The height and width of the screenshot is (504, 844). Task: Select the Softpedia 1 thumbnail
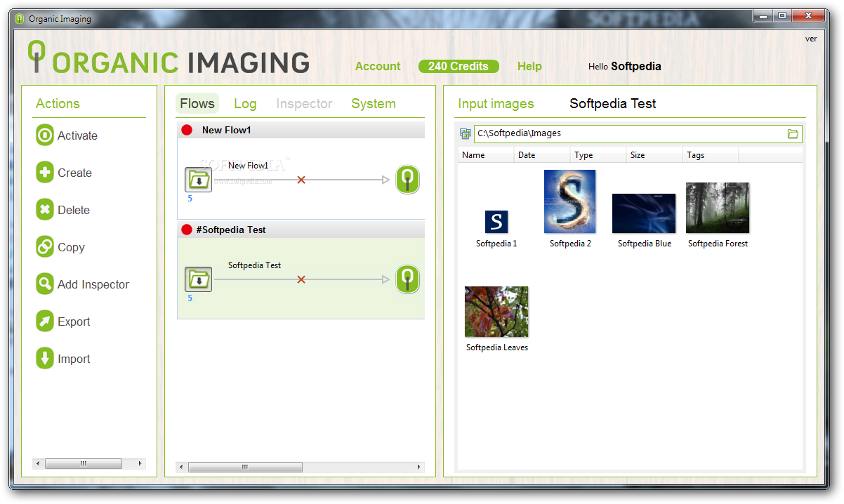coord(496,222)
